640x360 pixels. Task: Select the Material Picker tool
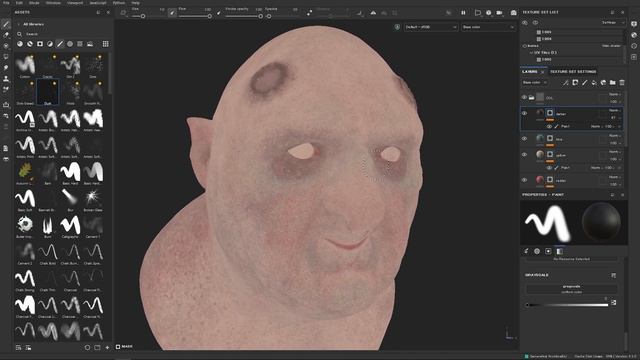[x=6, y=89]
